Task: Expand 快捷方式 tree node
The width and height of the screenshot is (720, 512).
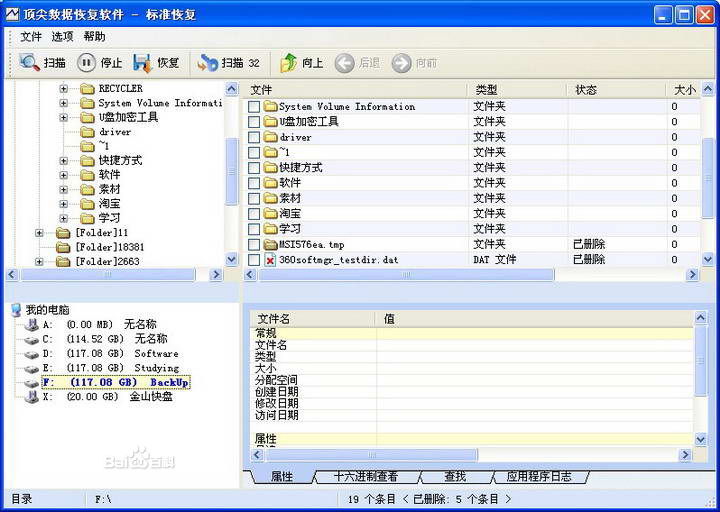Action: [64, 161]
